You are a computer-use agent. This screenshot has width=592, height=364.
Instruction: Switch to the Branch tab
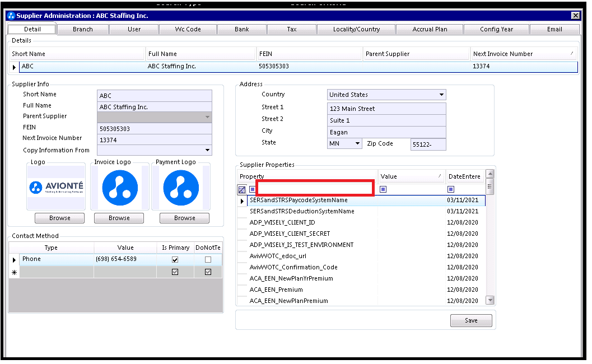coord(83,30)
